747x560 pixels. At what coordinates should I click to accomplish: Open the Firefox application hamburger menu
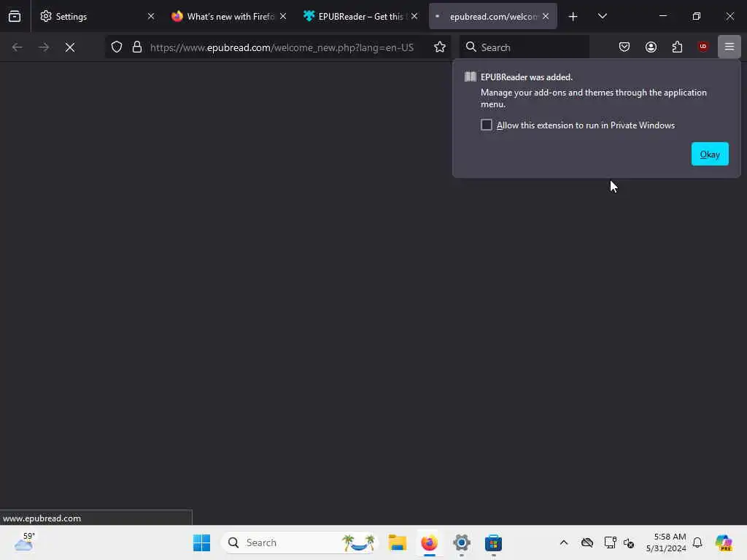pos(729,47)
